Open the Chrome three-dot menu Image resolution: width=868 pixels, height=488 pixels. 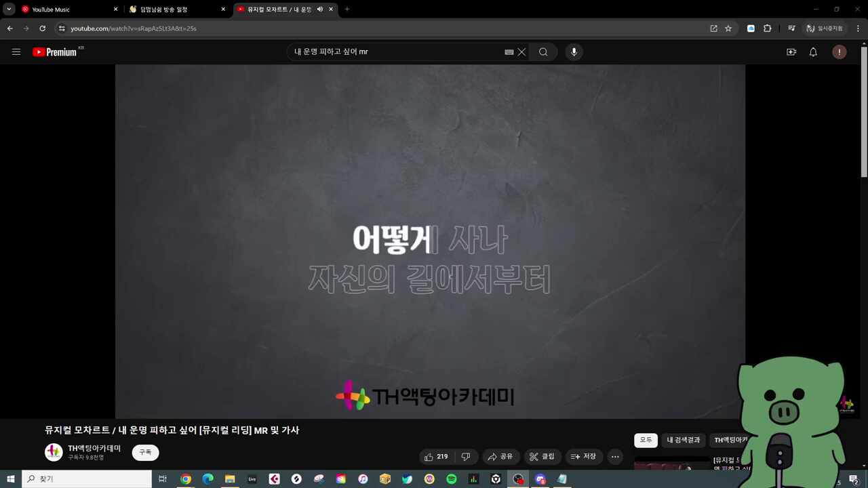click(858, 28)
